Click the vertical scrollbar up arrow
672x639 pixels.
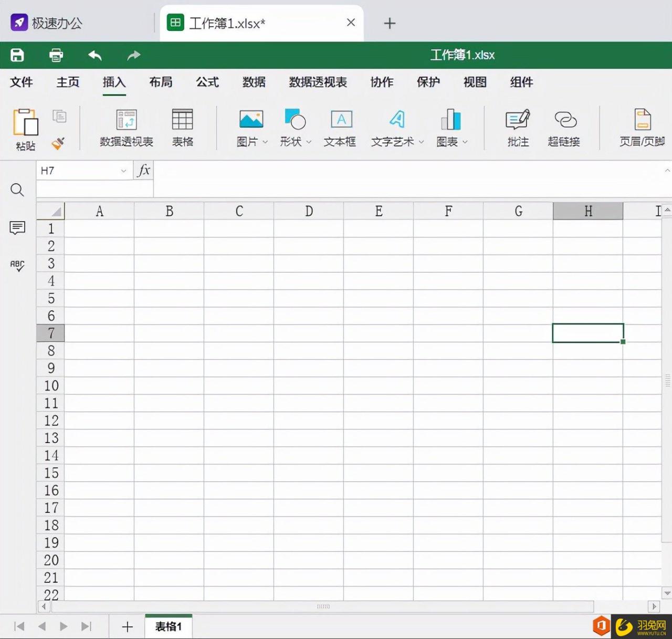pos(667,209)
